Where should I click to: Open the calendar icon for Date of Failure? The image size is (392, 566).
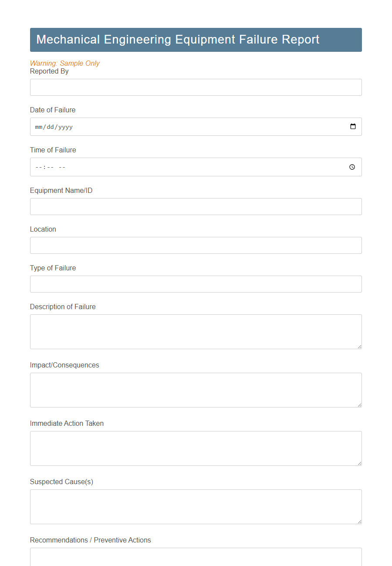tap(353, 126)
